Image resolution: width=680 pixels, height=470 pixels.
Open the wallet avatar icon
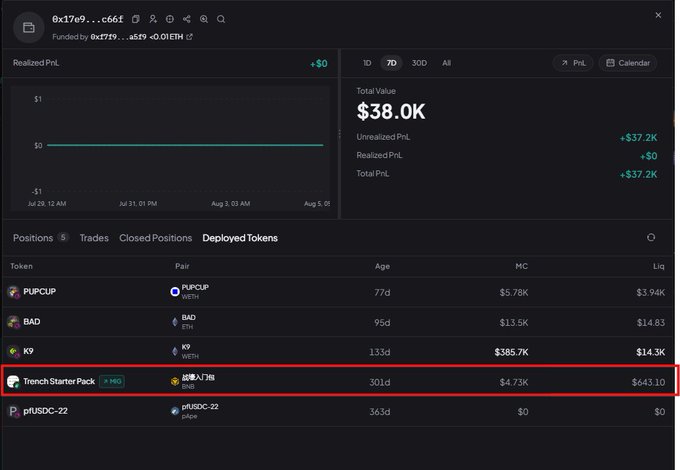coord(29,27)
